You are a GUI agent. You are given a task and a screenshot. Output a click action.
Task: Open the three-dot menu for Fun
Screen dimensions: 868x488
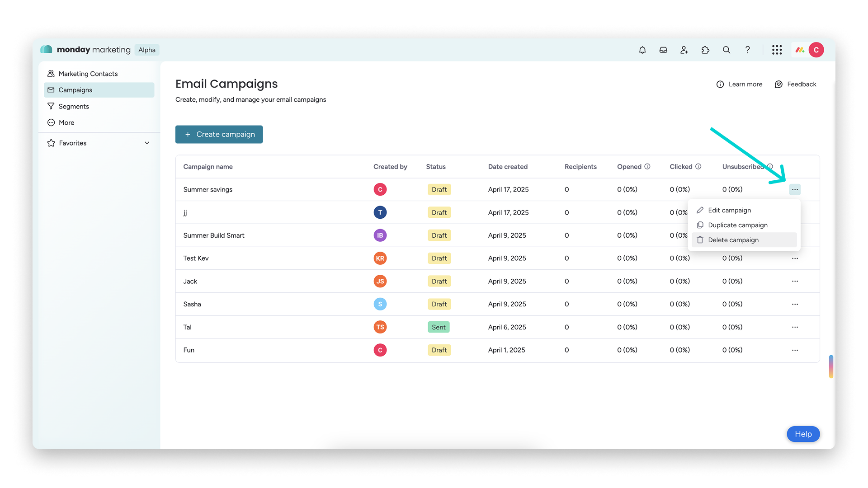click(795, 350)
